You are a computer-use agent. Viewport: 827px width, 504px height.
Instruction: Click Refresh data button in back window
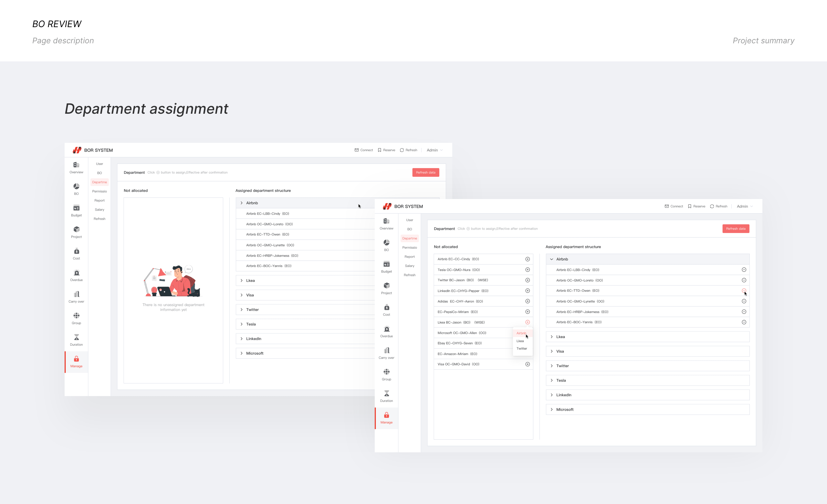tap(425, 173)
